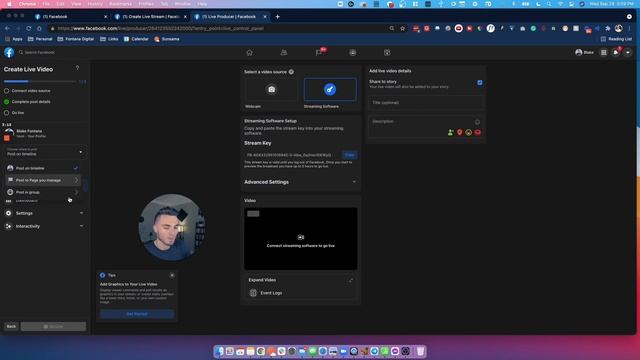Click the Title (optional) input field

tap(425, 102)
